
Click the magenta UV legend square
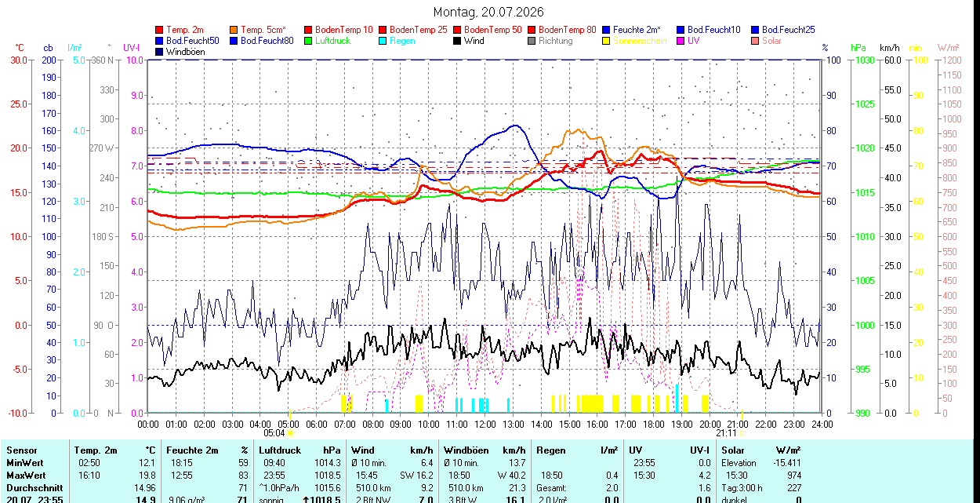tap(681, 41)
